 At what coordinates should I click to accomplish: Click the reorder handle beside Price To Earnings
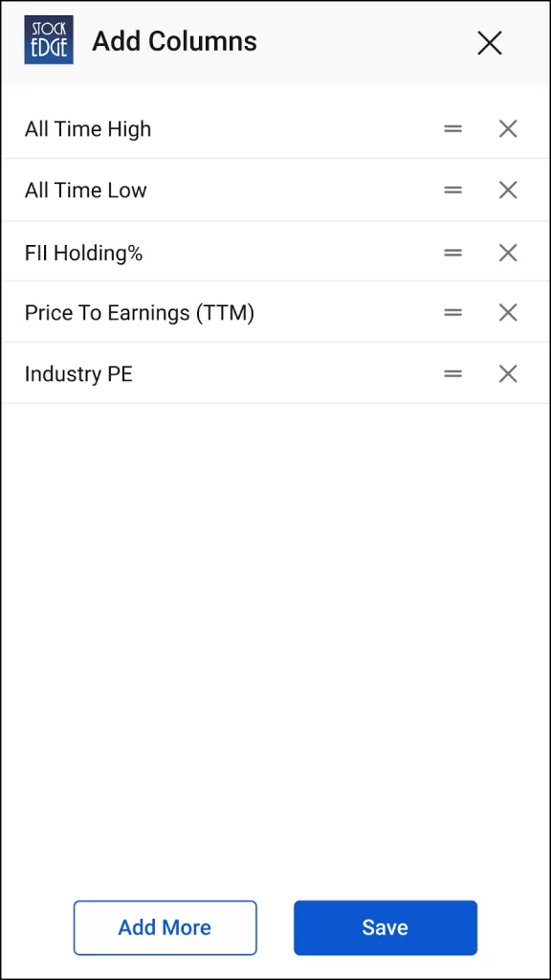pyautogui.click(x=452, y=312)
